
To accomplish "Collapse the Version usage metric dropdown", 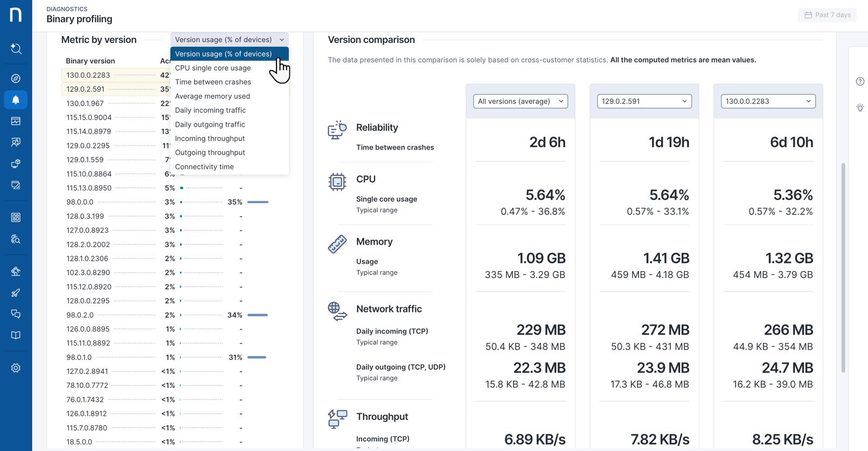I will pos(230,39).
